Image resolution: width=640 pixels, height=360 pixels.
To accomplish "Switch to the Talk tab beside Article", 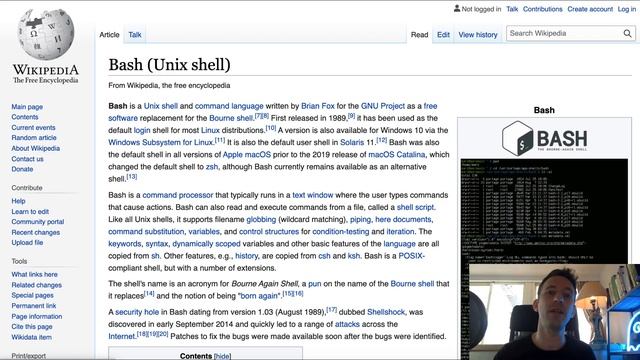I will pyautogui.click(x=135, y=35).
